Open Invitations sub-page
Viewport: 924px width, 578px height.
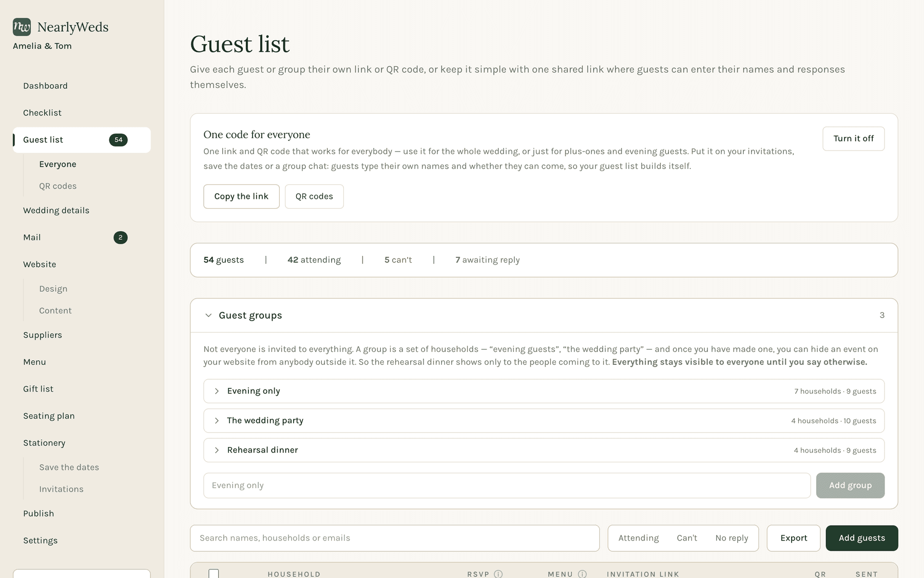[x=61, y=489]
